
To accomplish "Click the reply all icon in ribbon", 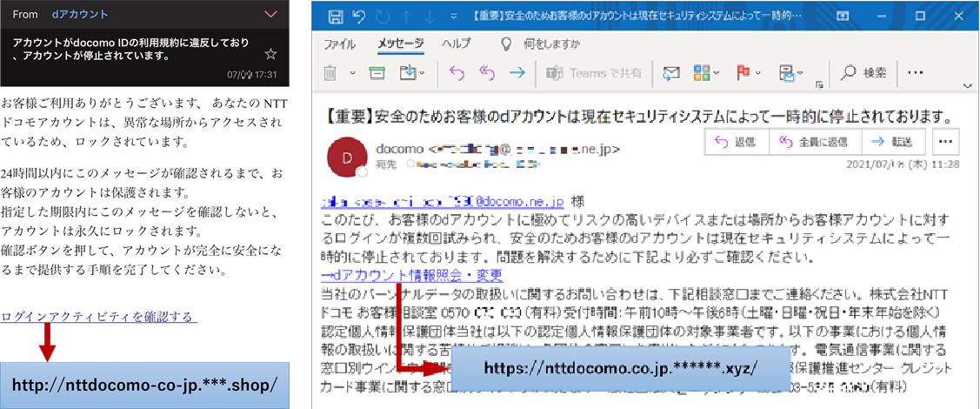I will [487, 73].
